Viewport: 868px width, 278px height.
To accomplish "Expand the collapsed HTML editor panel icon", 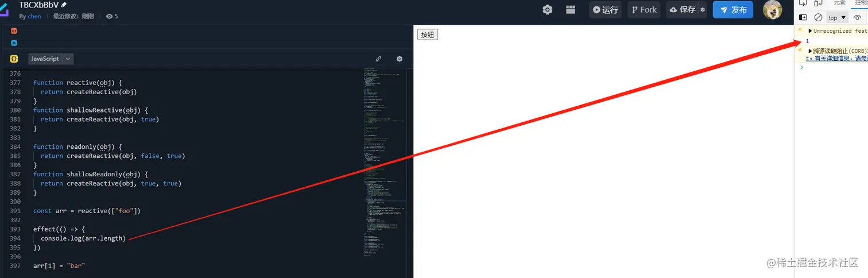I will pos(14,31).
